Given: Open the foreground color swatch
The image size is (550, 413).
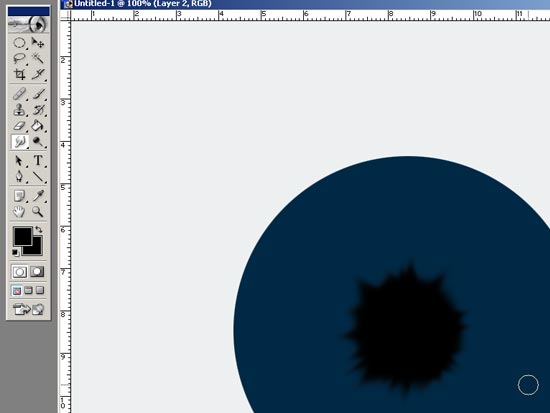Looking at the screenshot, I should pos(23,236).
